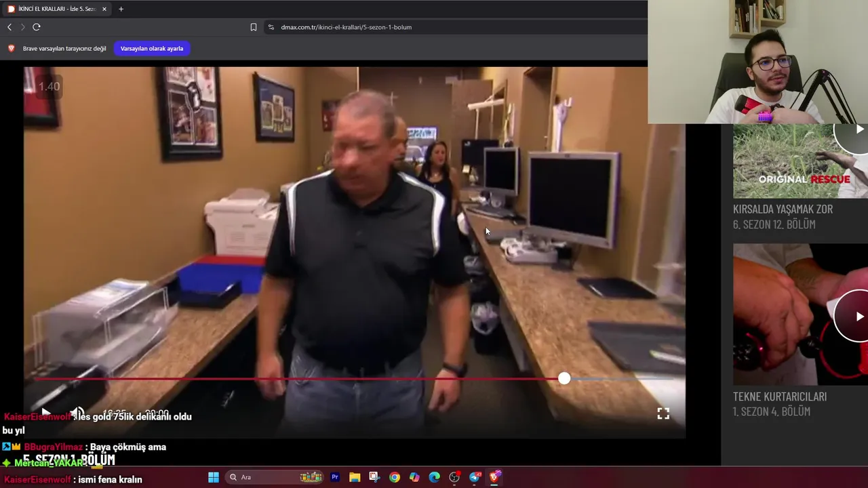This screenshot has width=868, height=488.
Task: Open Snipping Tool from the taskbar
Action: coord(374,477)
